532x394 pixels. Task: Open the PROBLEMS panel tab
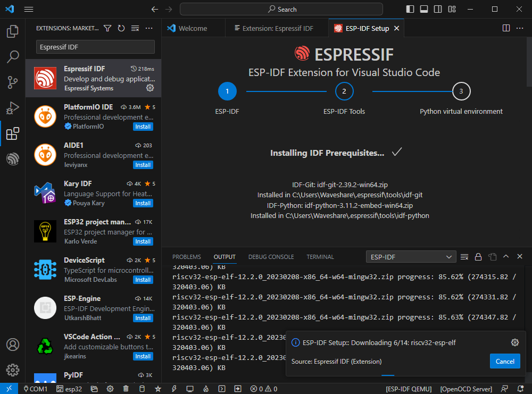click(187, 257)
